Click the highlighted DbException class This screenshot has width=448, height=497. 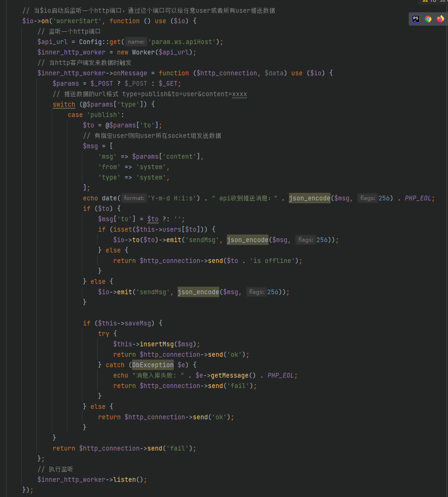(x=152, y=365)
